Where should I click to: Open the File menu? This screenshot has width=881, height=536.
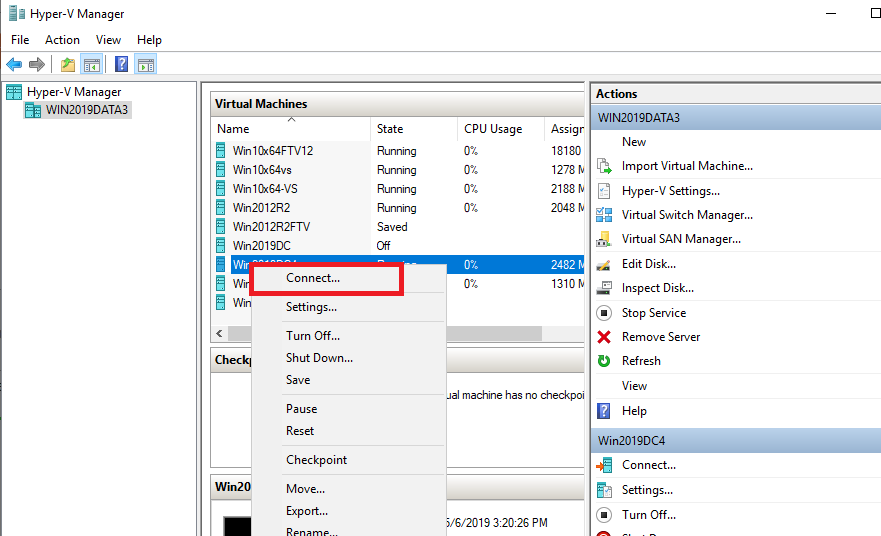(20, 40)
